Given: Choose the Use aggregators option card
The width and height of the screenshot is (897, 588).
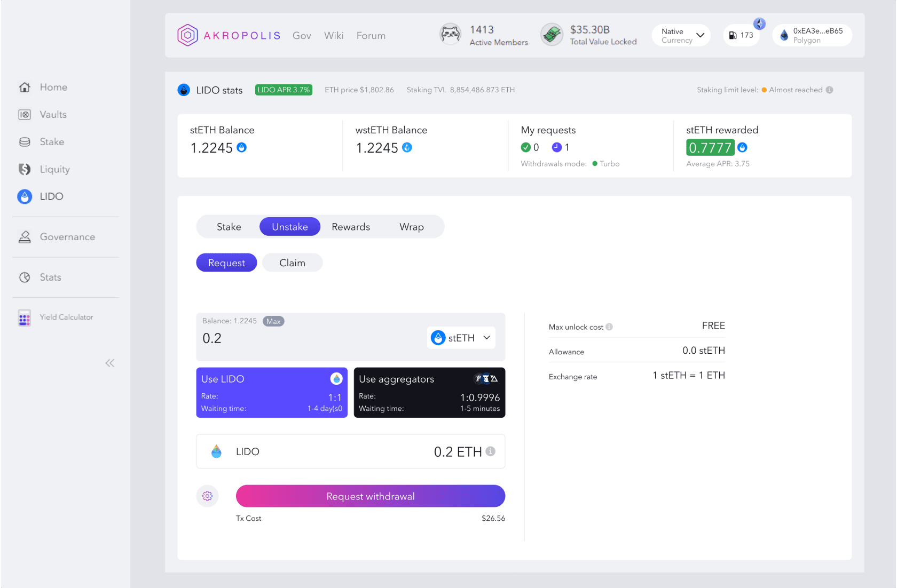Looking at the screenshot, I should coord(429,393).
